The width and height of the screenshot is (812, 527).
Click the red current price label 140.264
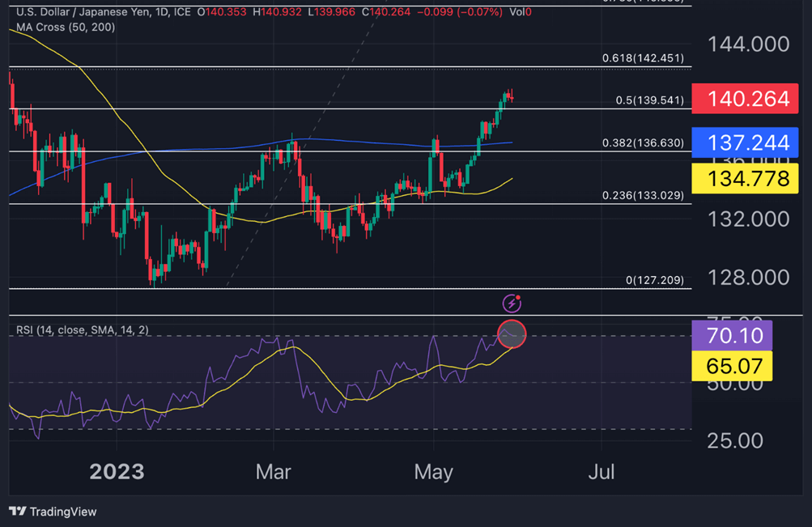click(745, 99)
